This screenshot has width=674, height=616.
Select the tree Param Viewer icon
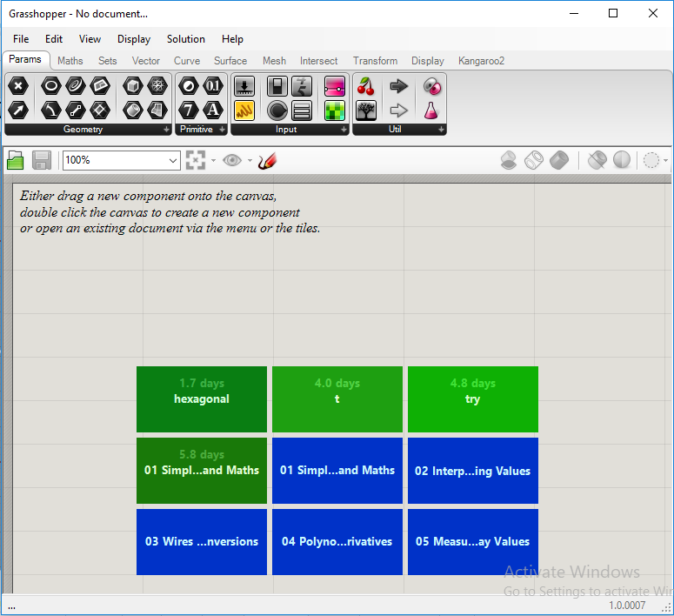point(366,110)
